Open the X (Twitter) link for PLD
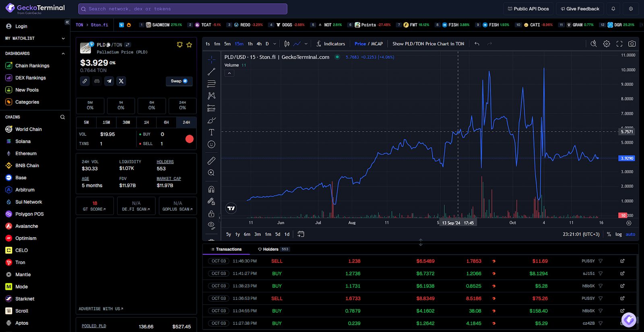644x332 pixels. click(x=121, y=81)
